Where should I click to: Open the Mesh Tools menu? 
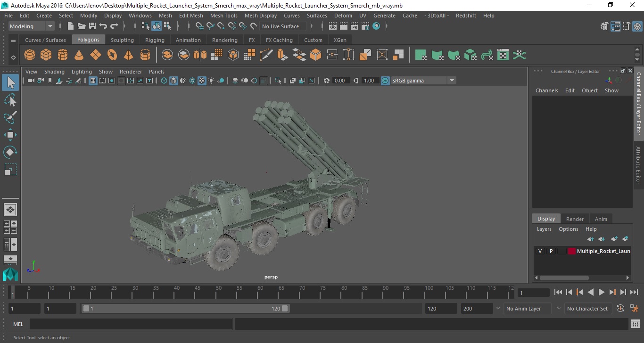[x=224, y=16]
